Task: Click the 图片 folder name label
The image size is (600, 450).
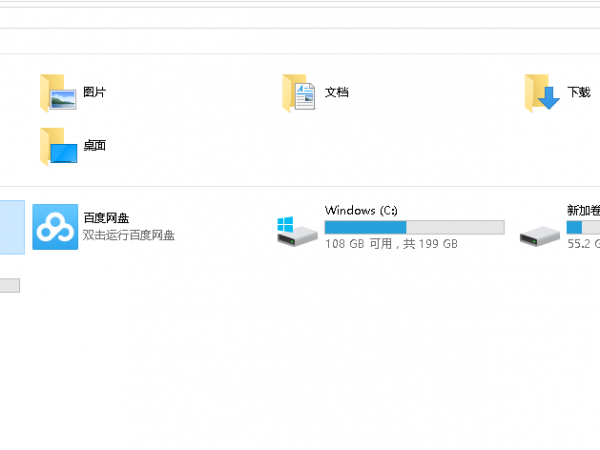Action: click(95, 93)
